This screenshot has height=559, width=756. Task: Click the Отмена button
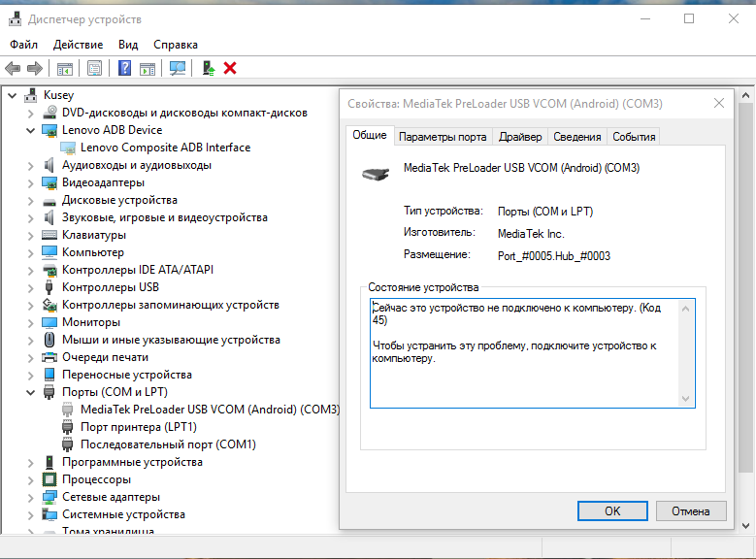pos(691,511)
